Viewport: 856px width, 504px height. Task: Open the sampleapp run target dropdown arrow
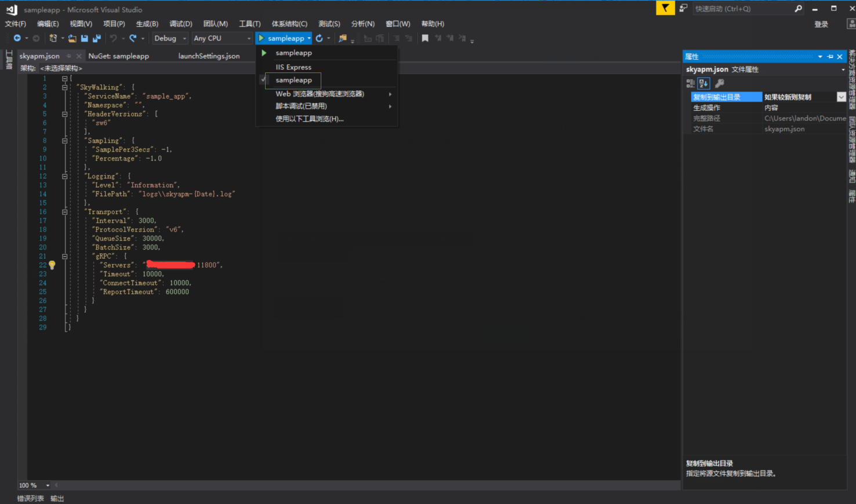click(309, 38)
